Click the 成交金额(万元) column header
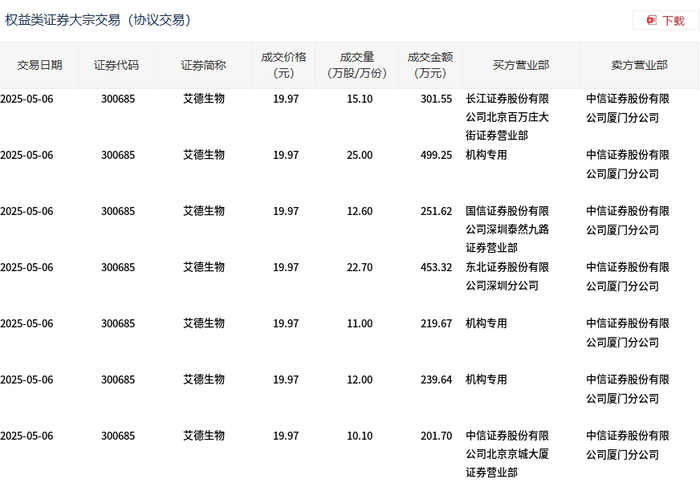Screen dimensions: 700x483 point(430,65)
